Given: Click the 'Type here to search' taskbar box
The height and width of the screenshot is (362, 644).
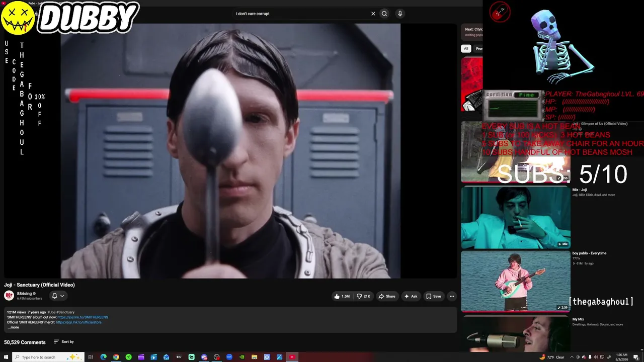Looking at the screenshot, I should click(48, 357).
